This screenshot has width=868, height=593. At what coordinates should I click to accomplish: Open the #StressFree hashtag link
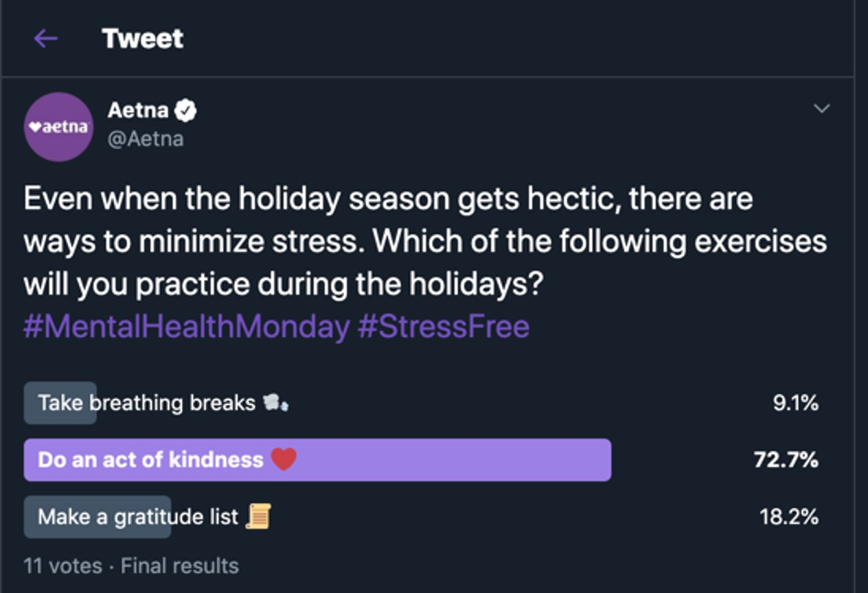(444, 326)
